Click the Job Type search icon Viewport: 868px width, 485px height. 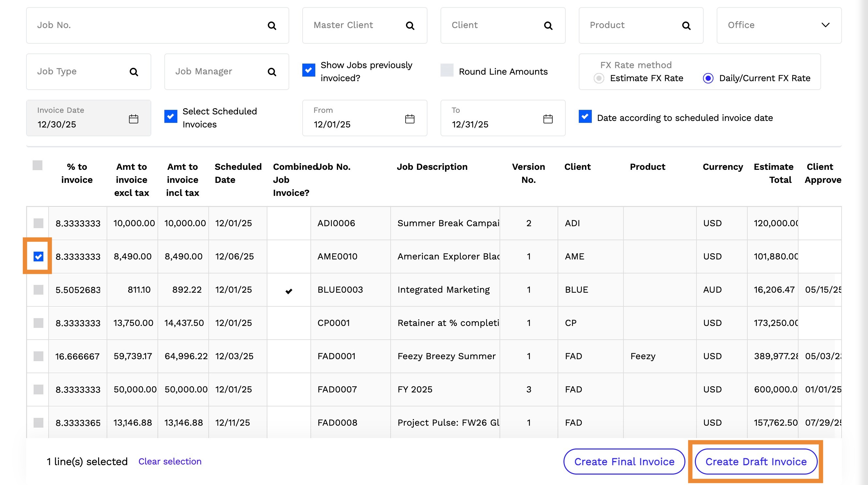click(134, 72)
